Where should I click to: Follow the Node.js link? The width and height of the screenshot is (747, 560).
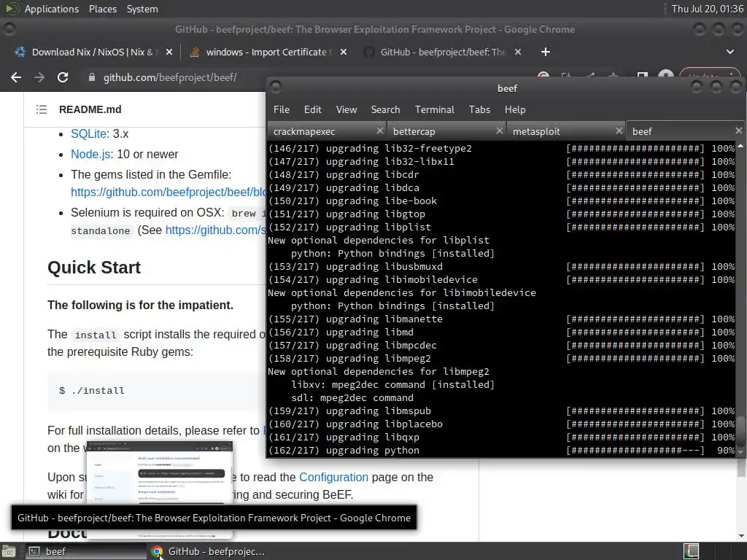point(90,155)
